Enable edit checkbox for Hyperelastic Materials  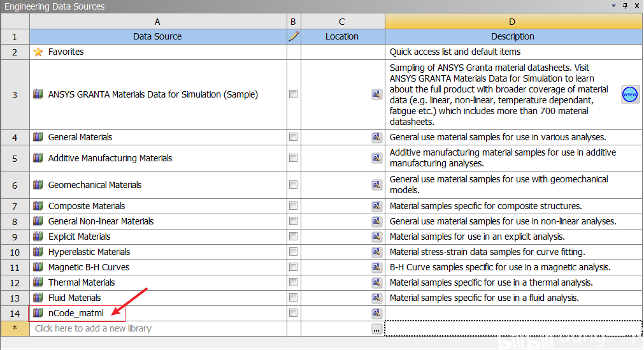tap(293, 252)
